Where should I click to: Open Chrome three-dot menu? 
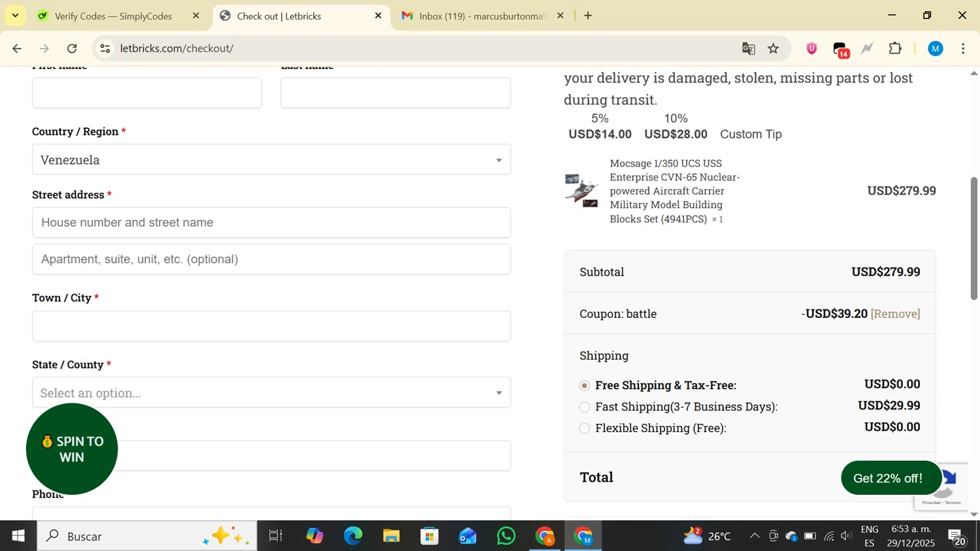[964, 48]
